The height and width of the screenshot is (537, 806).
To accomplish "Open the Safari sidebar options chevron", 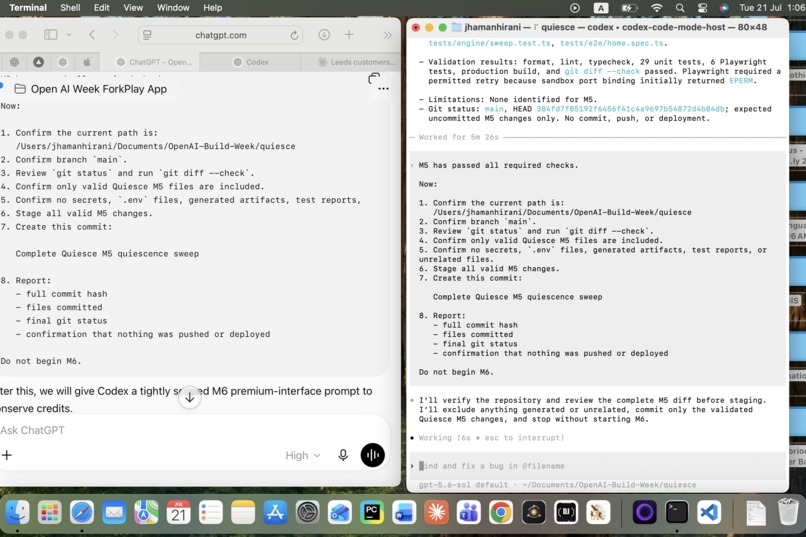I will (x=69, y=35).
